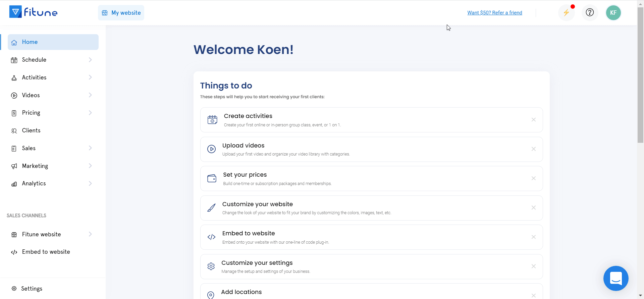The width and height of the screenshot is (644, 299).
Task: Open the lightning bolt notifications icon
Action: click(566, 13)
